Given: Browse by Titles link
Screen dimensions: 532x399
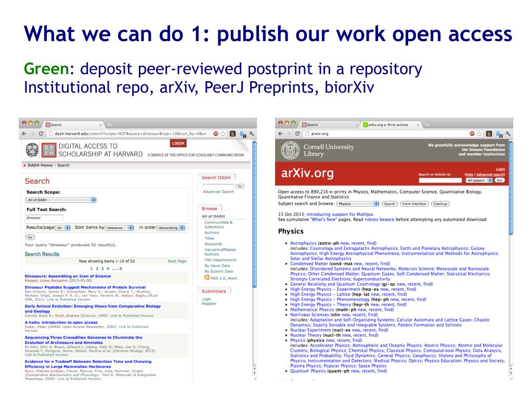Looking at the screenshot, I should (x=210, y=239).
